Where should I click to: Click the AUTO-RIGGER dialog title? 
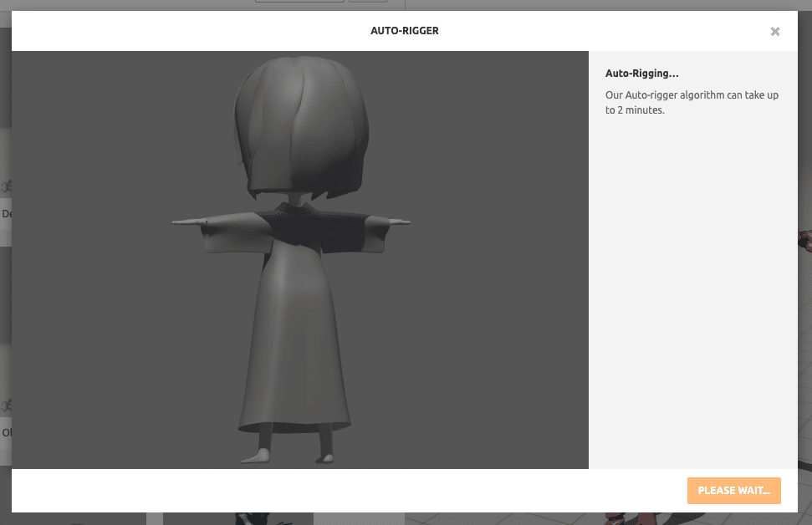[405, 31]
